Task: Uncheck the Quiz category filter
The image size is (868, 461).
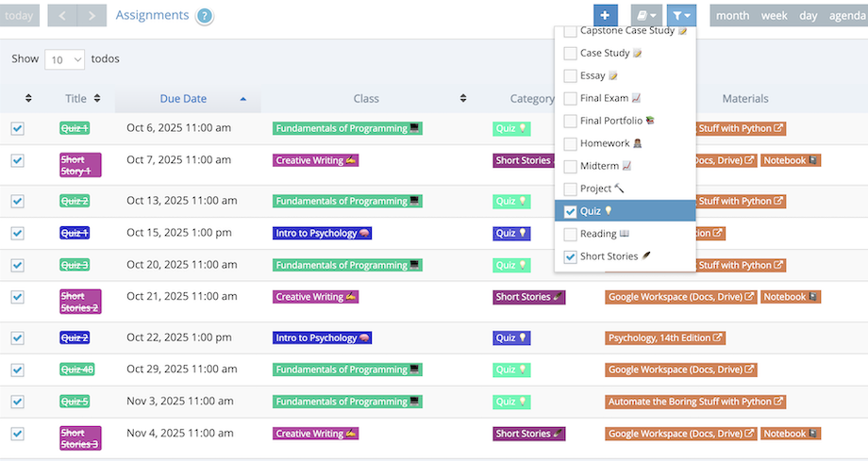Action: [571, 211]
